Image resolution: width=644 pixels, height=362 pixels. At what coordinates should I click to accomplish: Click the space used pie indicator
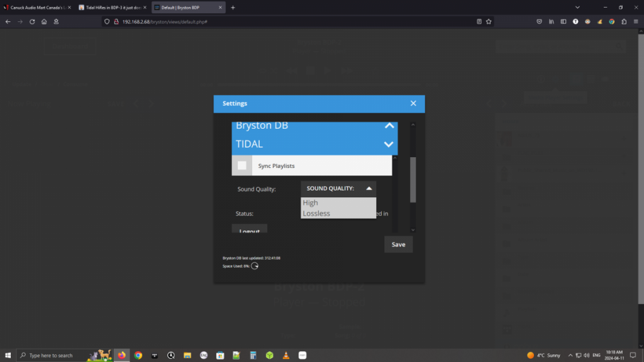[255, 266]
